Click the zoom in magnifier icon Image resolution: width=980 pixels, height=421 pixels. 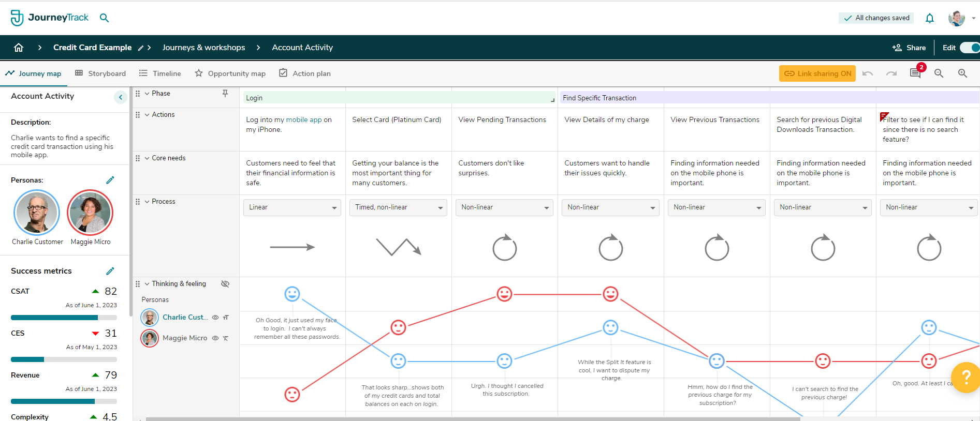(x=962, y=73)
